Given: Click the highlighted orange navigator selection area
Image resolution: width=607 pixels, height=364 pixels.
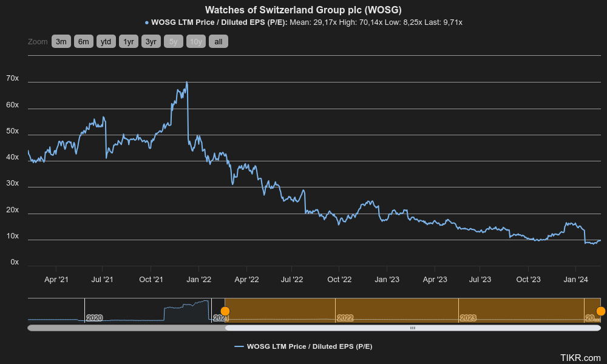Looking at the screenshot, I should click(x=413, y=309).
